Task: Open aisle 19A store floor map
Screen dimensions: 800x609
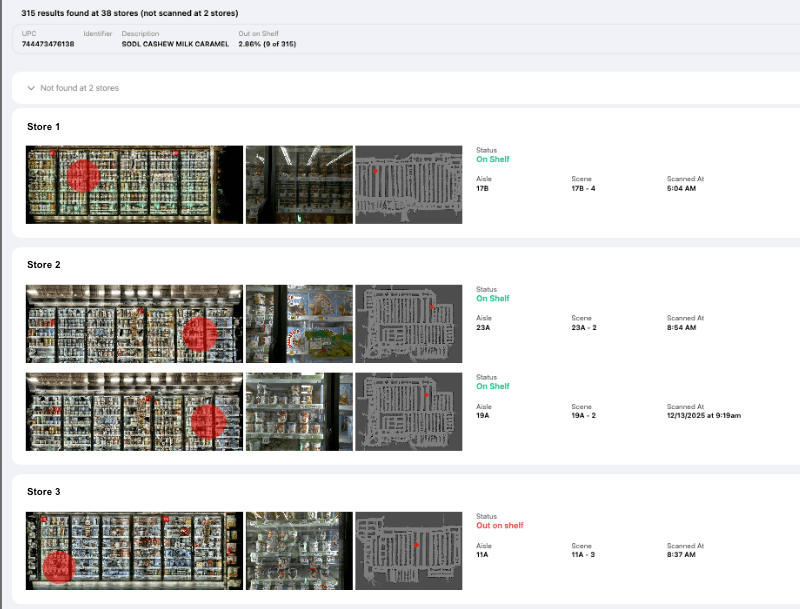Action: [408, 411]
